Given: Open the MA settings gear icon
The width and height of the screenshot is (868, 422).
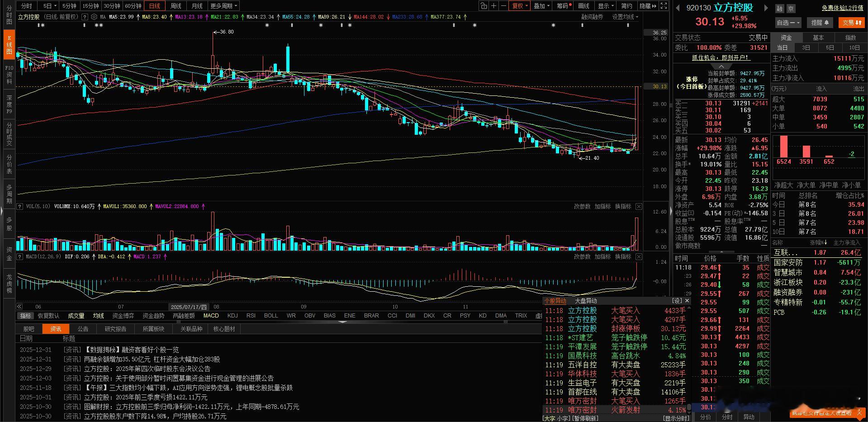Looking at the screenshot, I should pyautogui.click(x=94, y=17).
